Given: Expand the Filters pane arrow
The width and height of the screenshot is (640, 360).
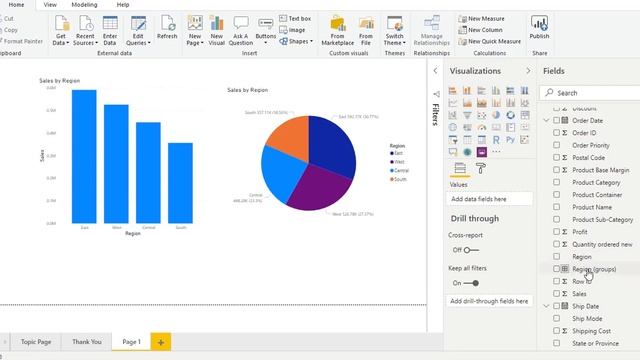Looking at the screenshot, I should 436,71.
